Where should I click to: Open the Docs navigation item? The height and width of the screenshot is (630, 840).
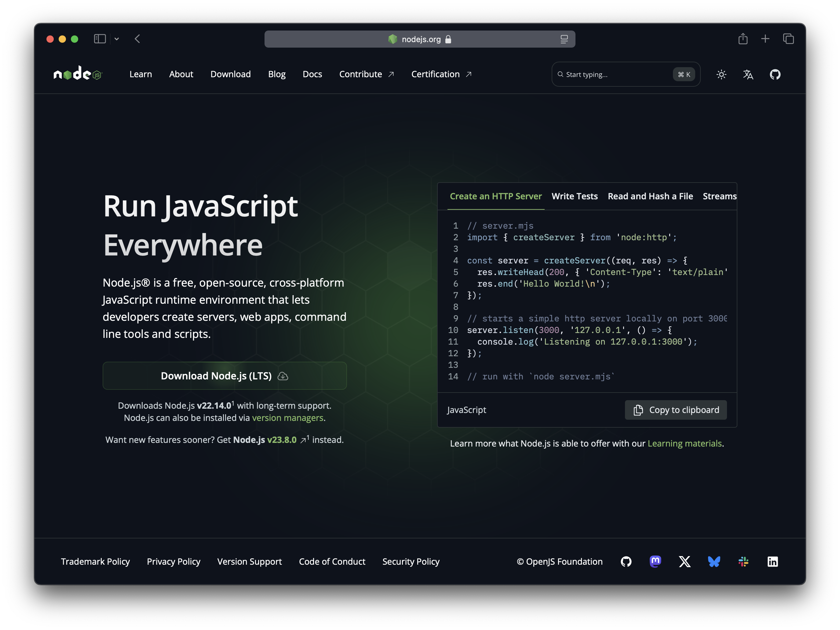click(312, 74)
